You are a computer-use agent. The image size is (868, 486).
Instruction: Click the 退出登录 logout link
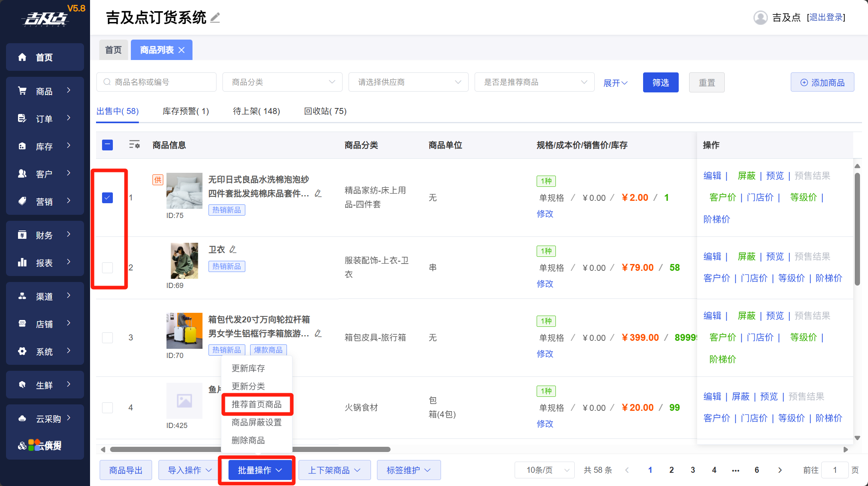[x=826, y=18]
